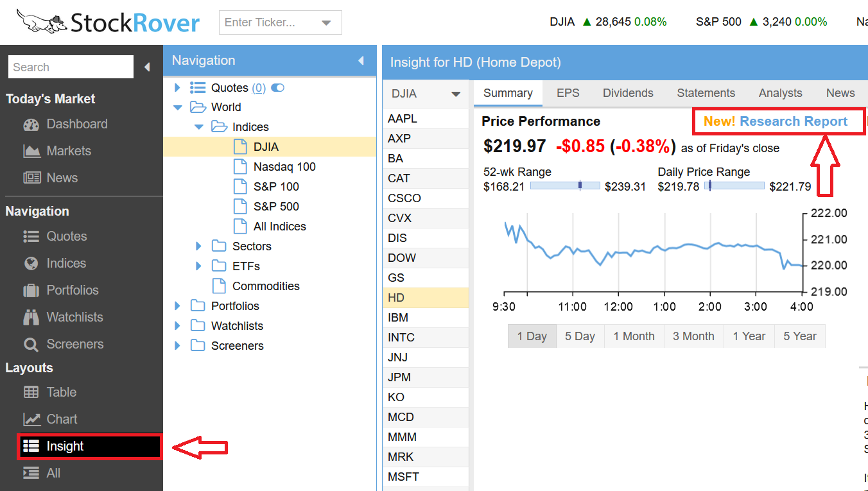
Task: Open the Enter Ticker dropdown arrow
Action: [326, 23]
